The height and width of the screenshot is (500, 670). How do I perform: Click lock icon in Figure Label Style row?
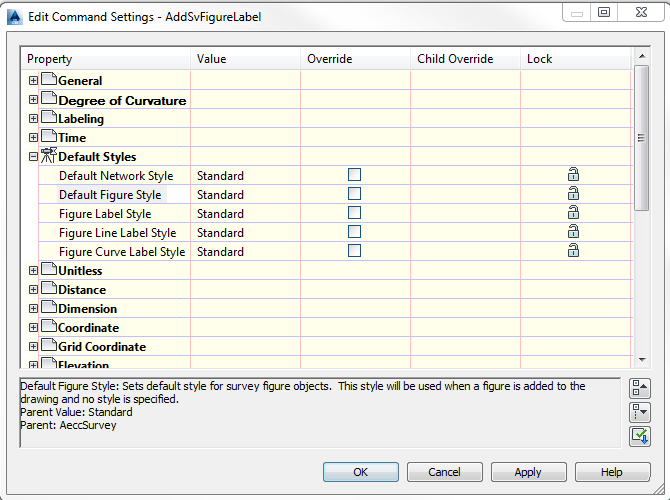(573, 213)
